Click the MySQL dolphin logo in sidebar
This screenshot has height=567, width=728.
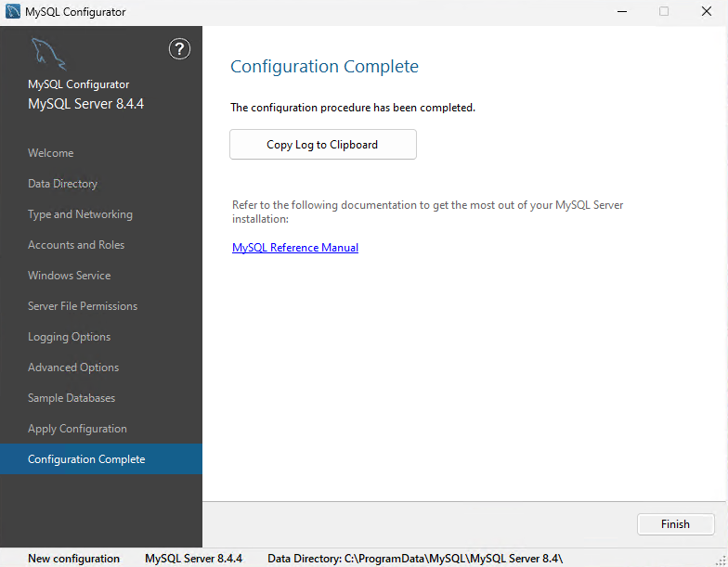pyautogui.click(x=48, y=54)
